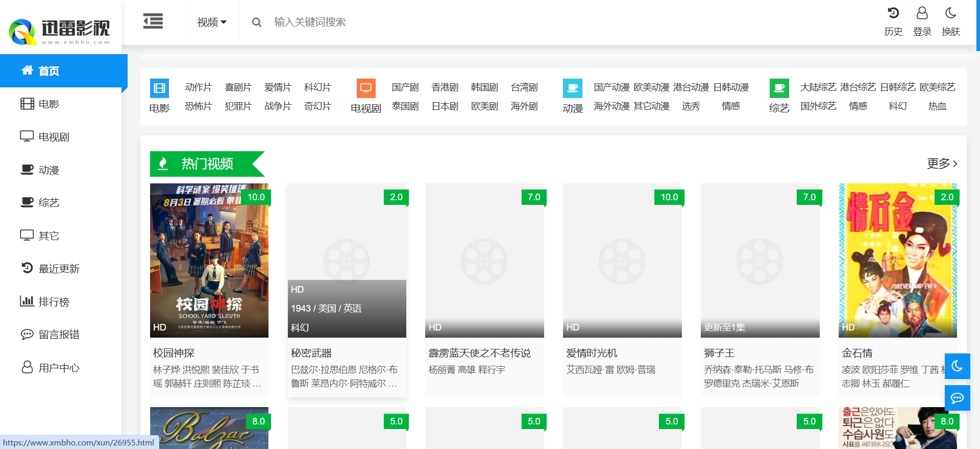
Task: Click the Login user icon
Action: coord(922,14)
